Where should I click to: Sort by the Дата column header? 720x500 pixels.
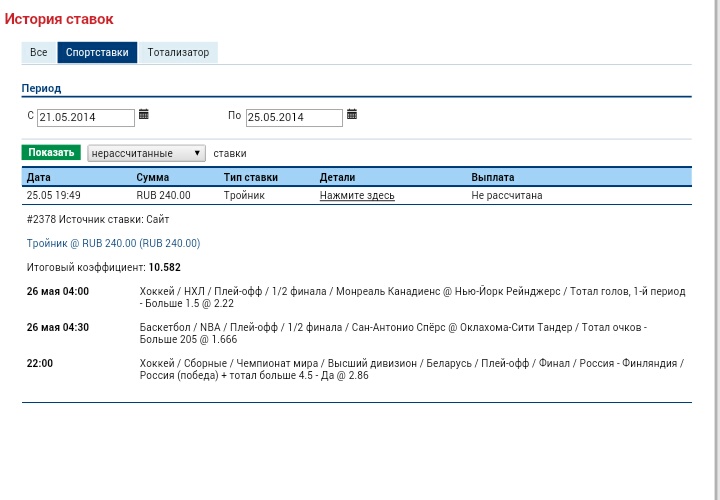coord(38,177)
